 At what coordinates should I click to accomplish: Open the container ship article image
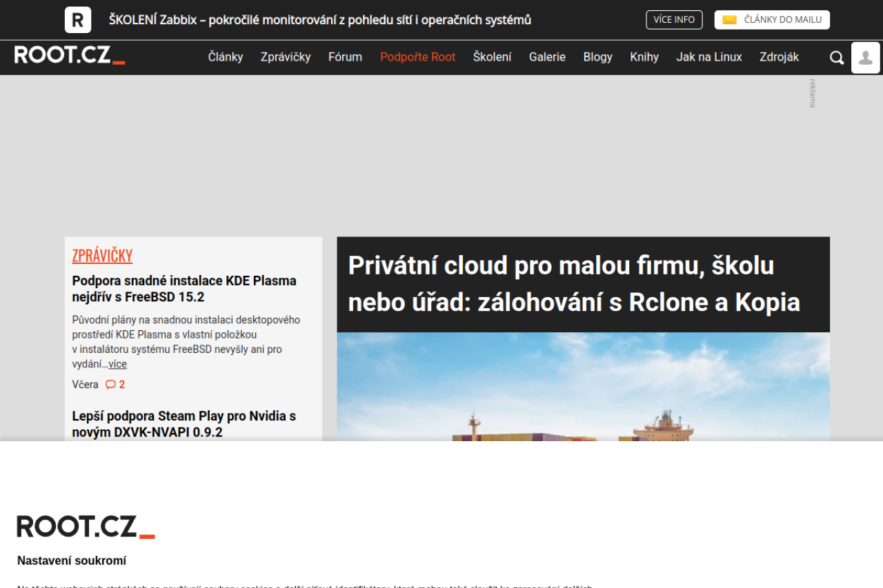tap(584, 387)
